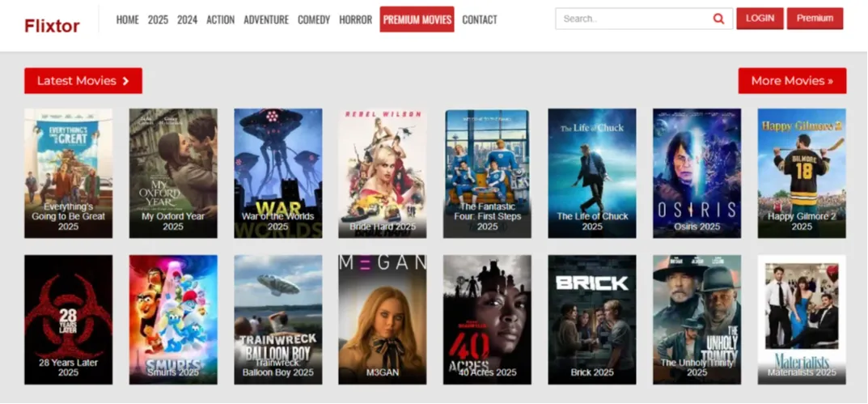Screen dimensions: 868x404
Task: Open Materialists 2025 poster
Action: 802,320
